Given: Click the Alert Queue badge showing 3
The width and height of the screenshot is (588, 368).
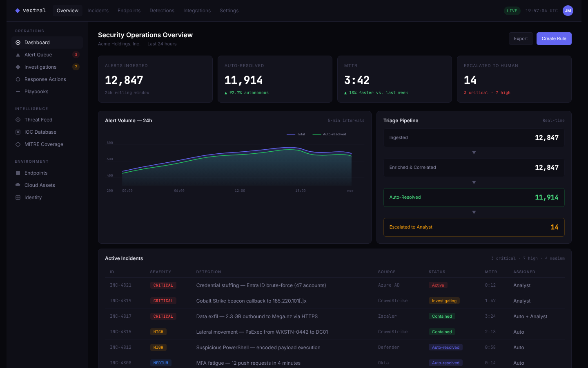Looking at the screenshot, I should pos(76,55).
